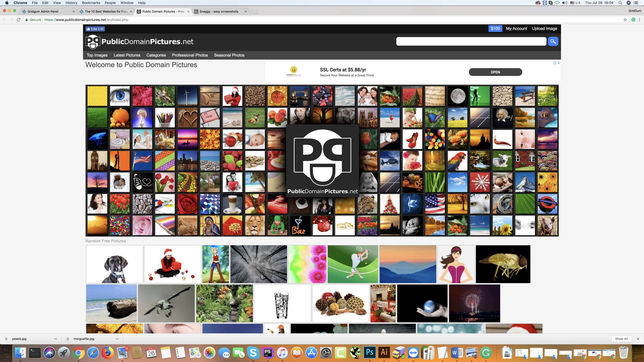Click the PublicDomainPictures.net header logo

click(x=139, y=42)
